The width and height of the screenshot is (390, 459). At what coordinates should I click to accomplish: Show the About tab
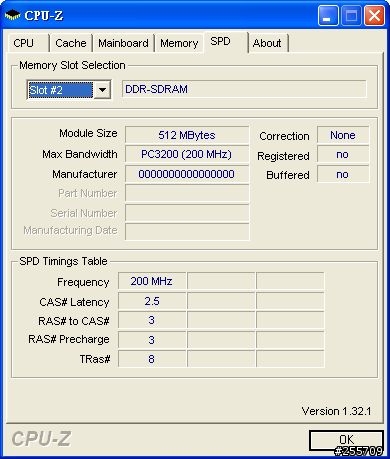(269, 43)
